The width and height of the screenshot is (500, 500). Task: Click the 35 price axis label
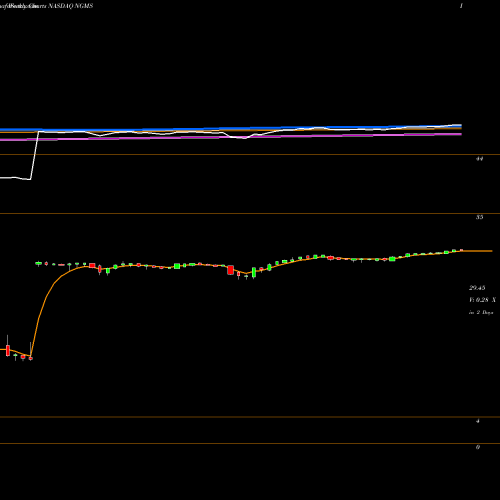point(479,217)
